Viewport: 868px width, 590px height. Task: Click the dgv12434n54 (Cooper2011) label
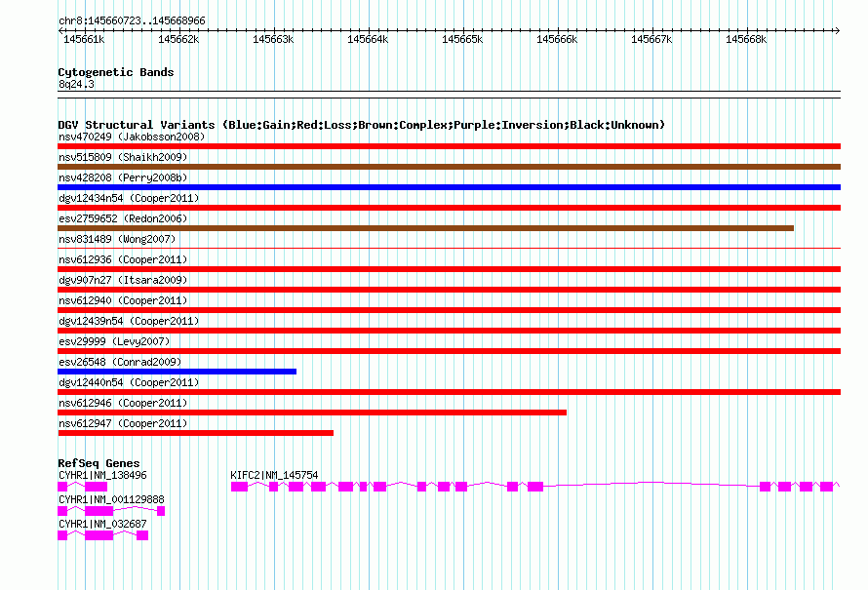(x=129, y=198)
